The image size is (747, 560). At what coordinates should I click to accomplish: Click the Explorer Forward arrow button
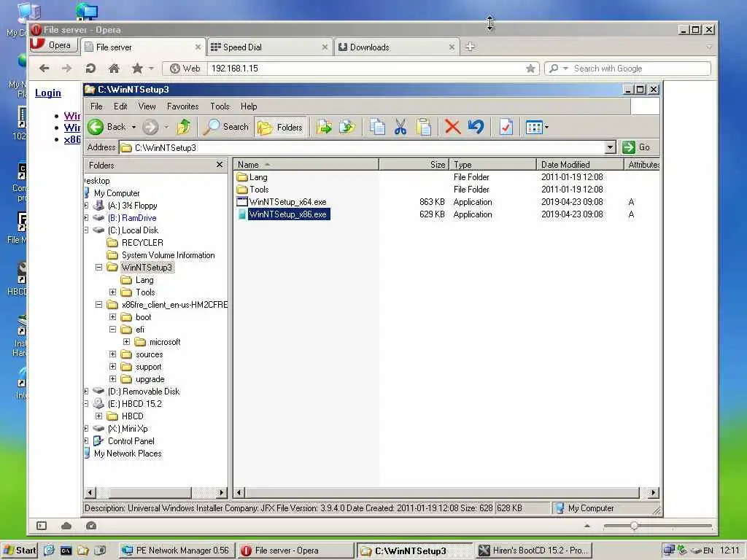150,127
